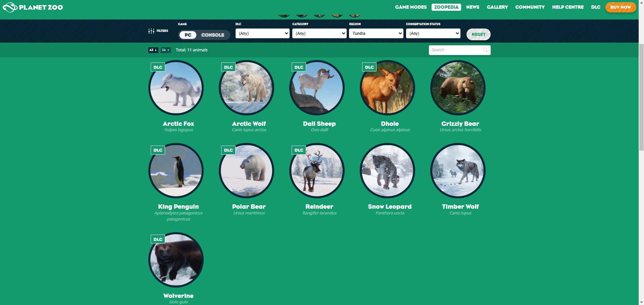644x305 pixels.
Task: Select PC game platform
Action: (188, 35)
